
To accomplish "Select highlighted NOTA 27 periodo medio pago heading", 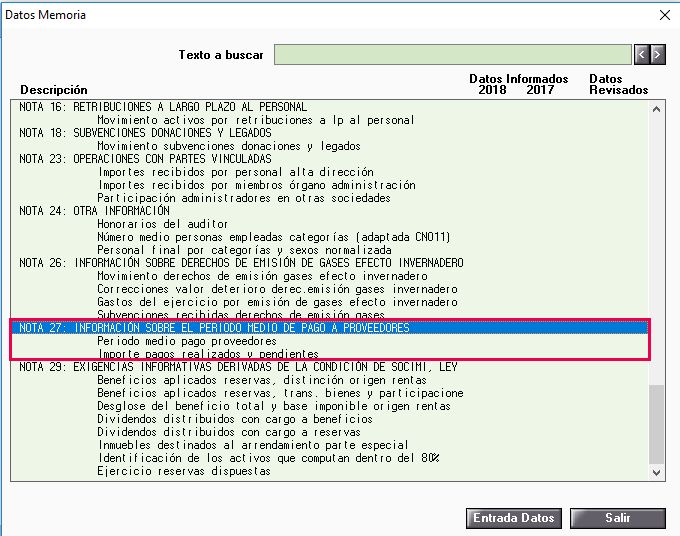I will click(x=330, y=328).
